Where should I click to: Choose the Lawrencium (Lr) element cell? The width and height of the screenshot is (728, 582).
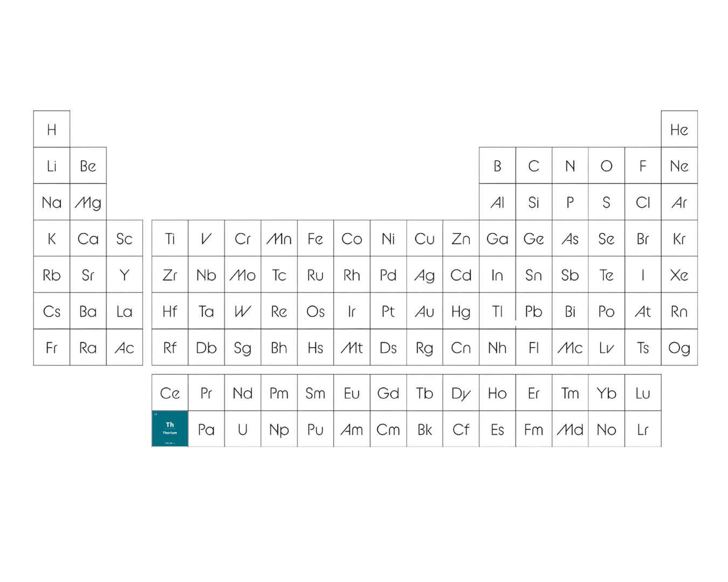point(643,429)
